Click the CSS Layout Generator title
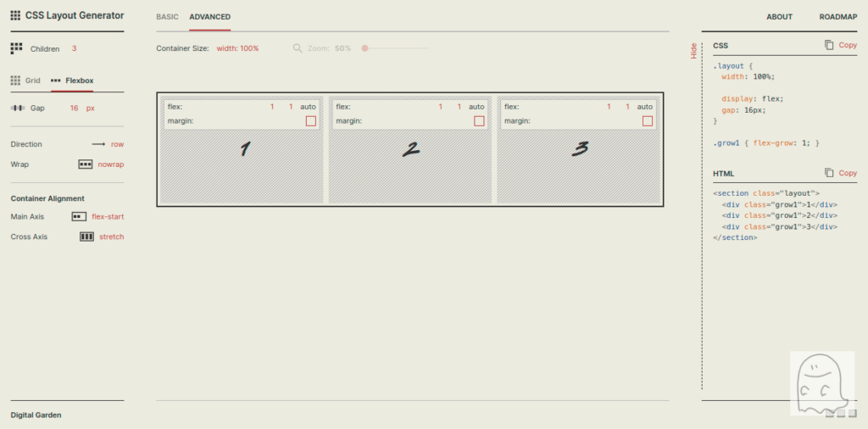 (75, 15)
